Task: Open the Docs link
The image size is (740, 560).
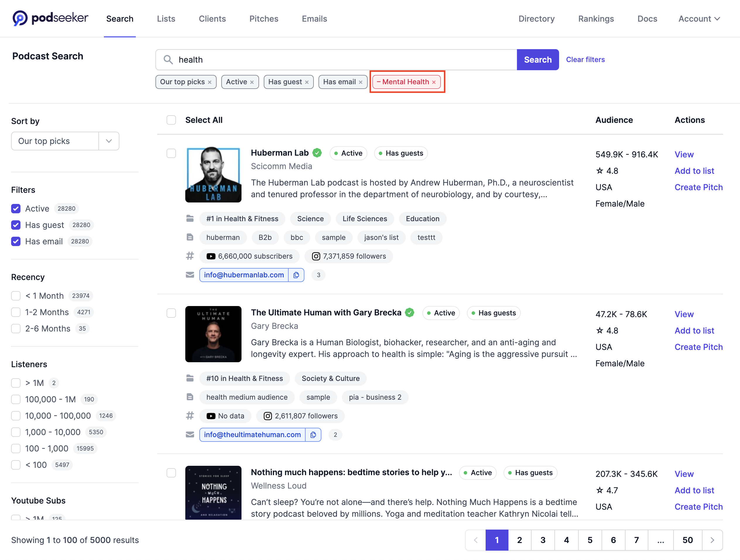Action: 647,19
